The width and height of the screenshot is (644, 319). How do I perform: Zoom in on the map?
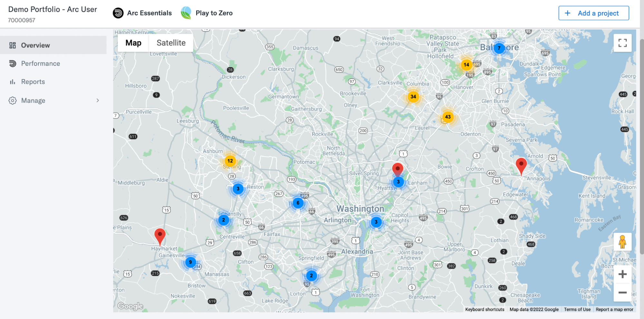(622, 274)
